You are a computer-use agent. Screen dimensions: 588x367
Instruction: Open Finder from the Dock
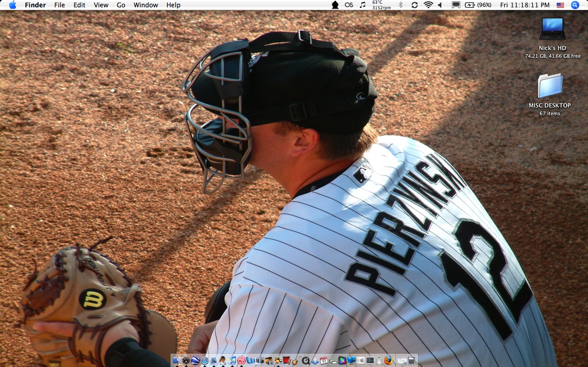click(177, 361)
